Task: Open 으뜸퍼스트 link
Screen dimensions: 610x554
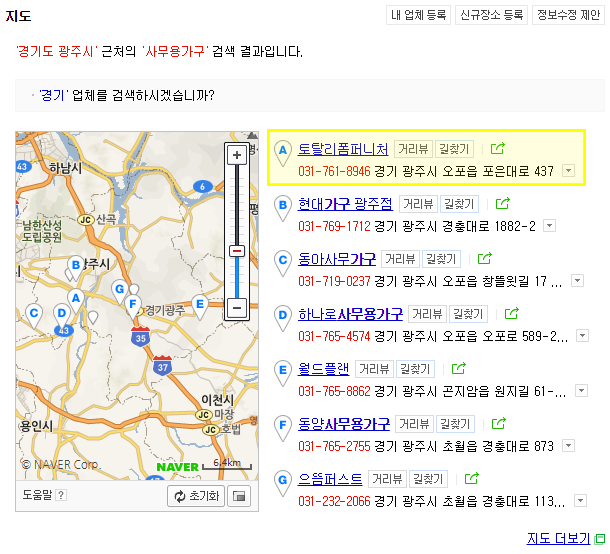Action: (330, 479)
